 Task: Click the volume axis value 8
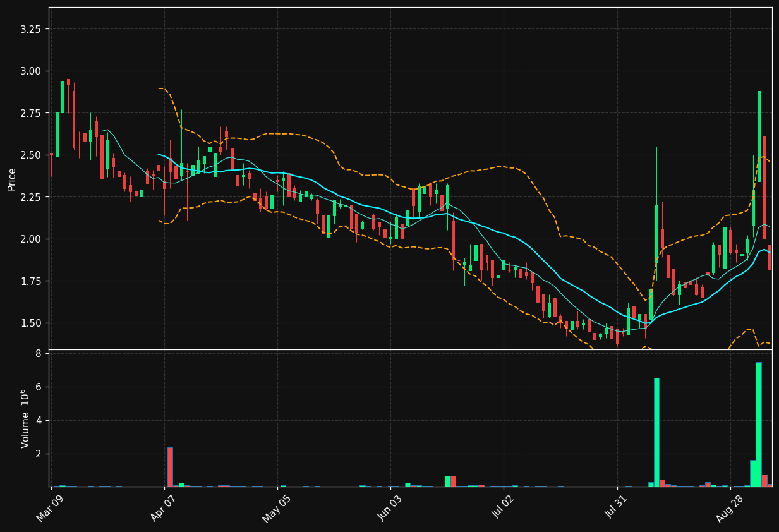point(38,353)
